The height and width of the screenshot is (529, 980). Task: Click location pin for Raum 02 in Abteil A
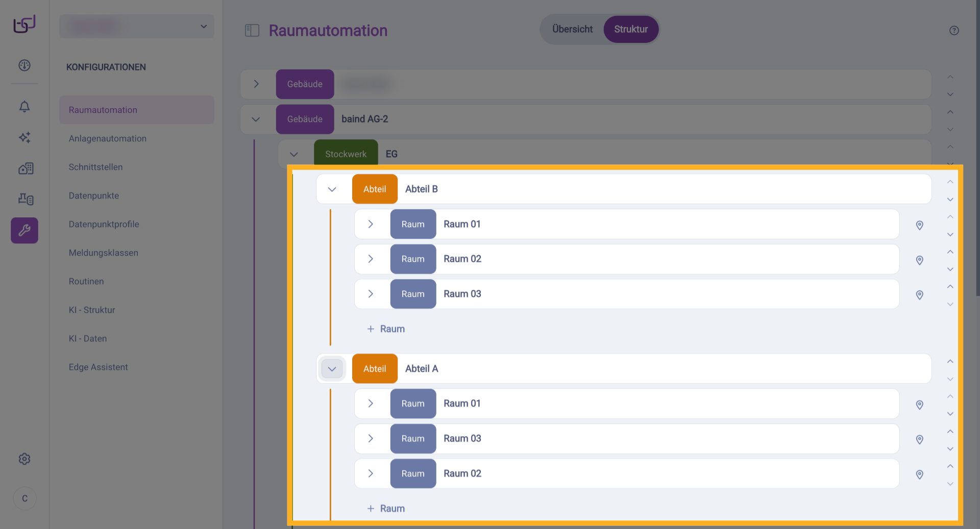919,474
